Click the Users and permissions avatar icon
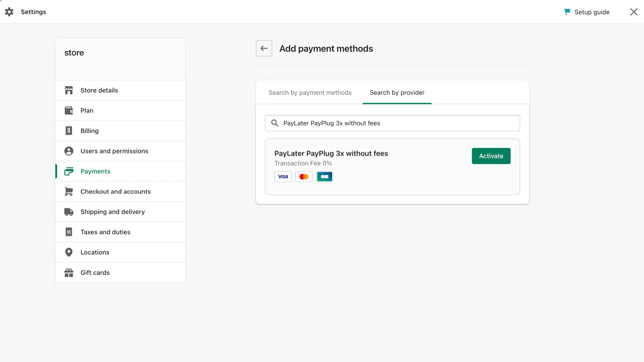The height and width of the screenshot is (362, 644). click(x=69, y=151)
